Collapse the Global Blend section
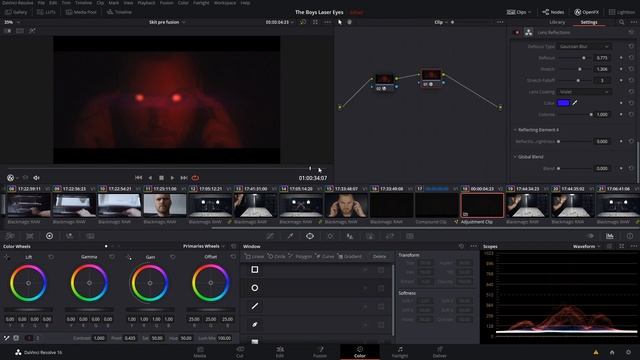 [x=515, y=157]
